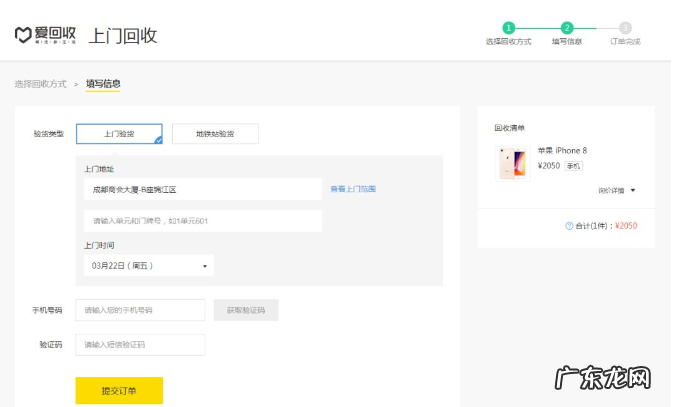Click the 合计(1件) total amount text
Image resolution: width=689 pixels, height=407 pixels.
606,226
